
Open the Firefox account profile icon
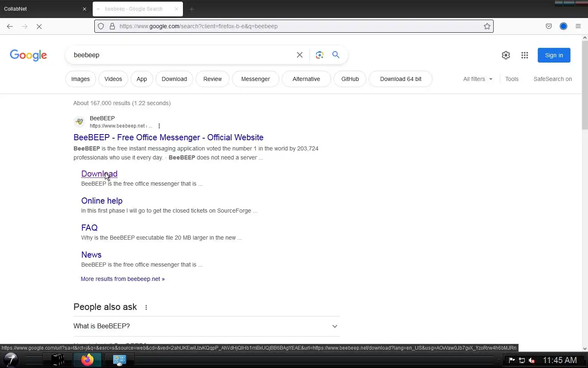[563, 26]
